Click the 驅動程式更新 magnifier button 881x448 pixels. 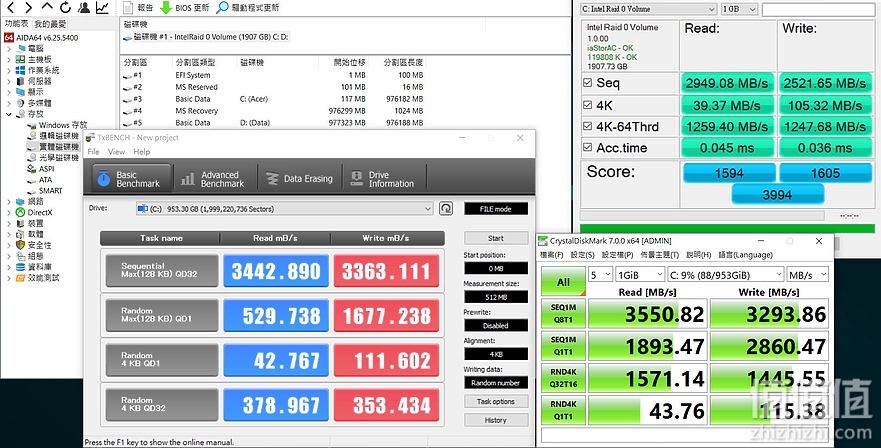248,7
